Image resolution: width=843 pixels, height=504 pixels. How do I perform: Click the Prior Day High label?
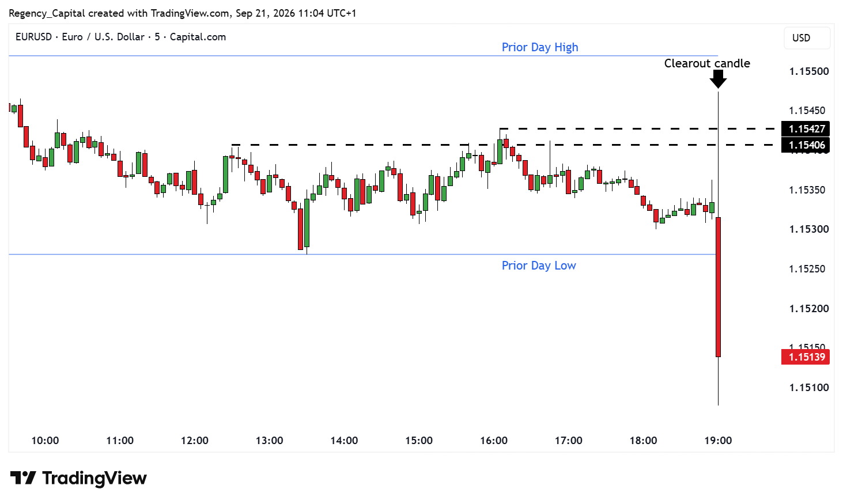540,47
